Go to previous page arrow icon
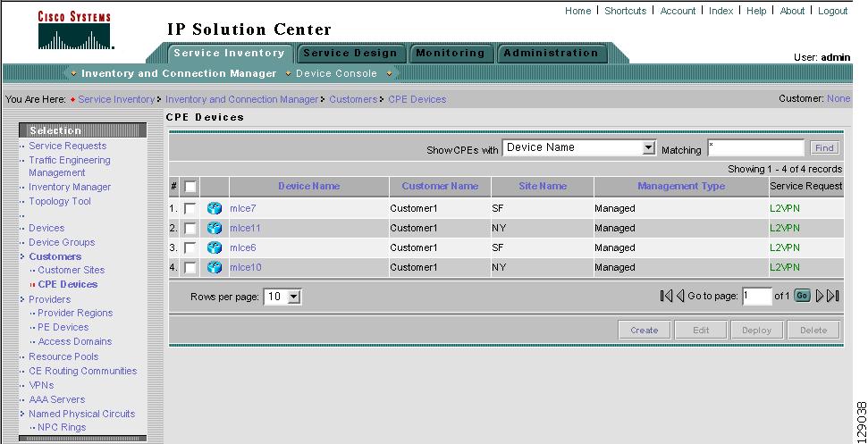The height and width of the screenshot is (444, 868). 680,296
